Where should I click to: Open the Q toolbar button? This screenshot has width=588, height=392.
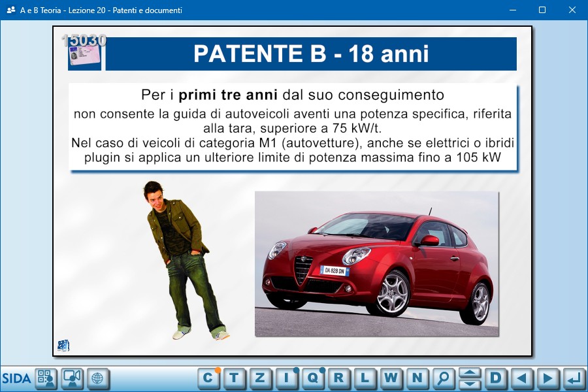pos(312,378)
